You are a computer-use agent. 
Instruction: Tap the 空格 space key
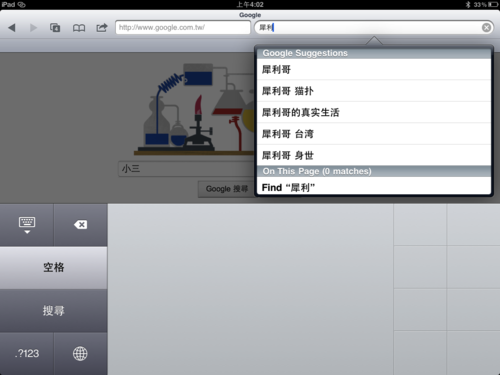53,267
